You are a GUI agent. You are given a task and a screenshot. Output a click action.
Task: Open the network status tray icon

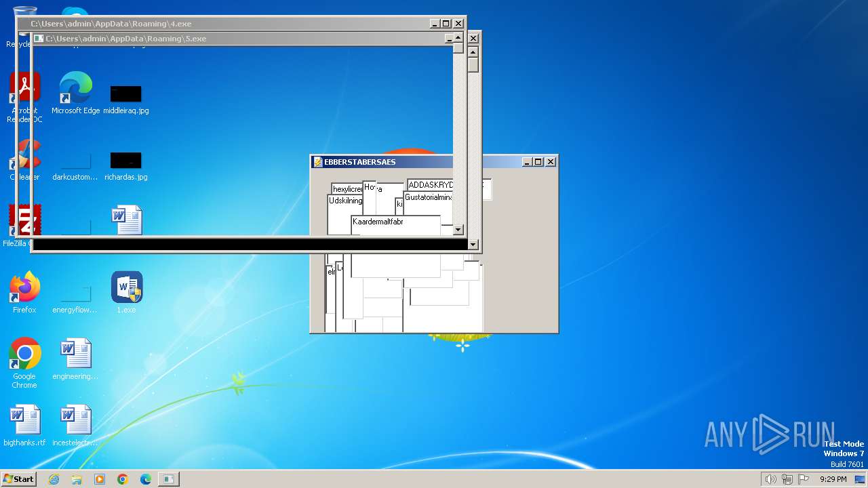point(787,479)
